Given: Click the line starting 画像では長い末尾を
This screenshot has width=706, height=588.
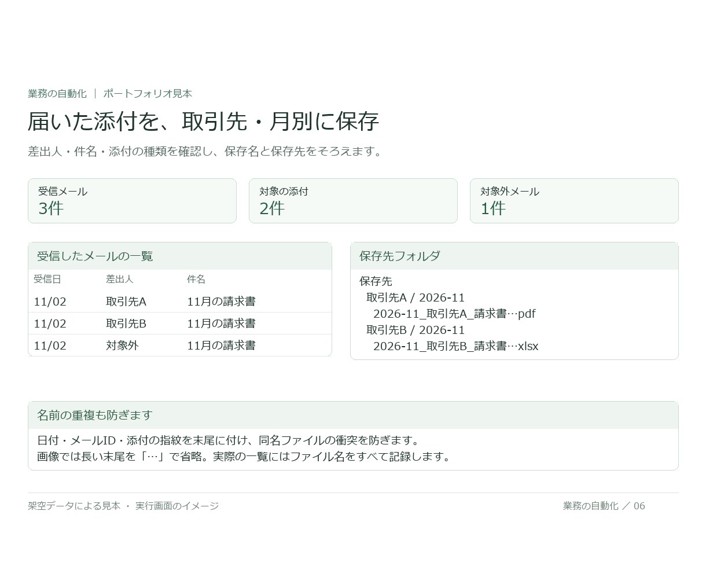Looking at the screenshot, I should 245,457.
